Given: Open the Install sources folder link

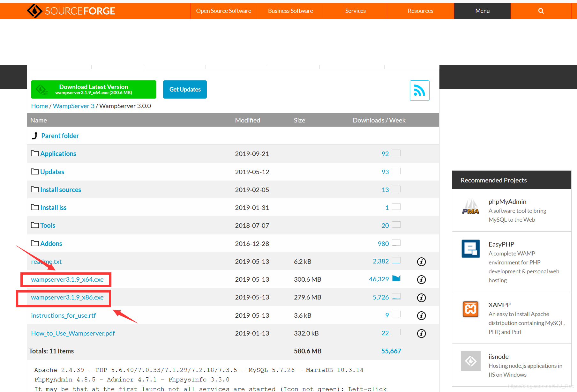Looking at the screenshot, I should pos(61,190).
